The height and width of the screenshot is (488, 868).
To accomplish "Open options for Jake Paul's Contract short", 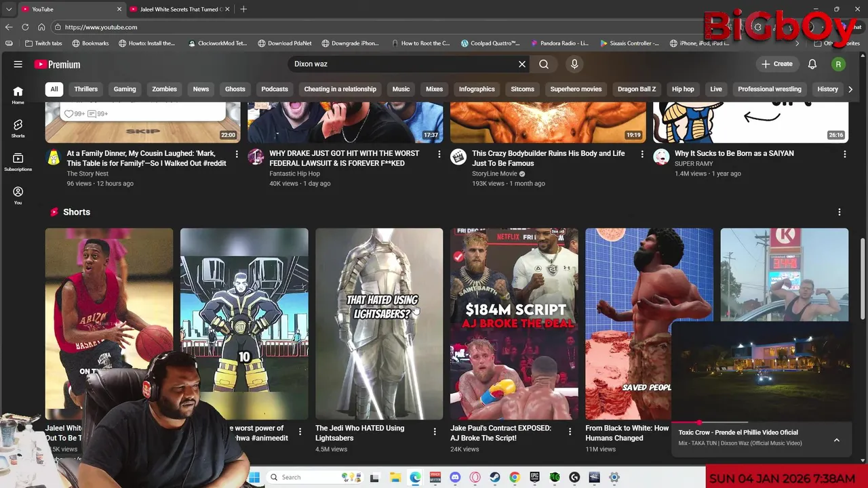I will [x=570, y=432].
